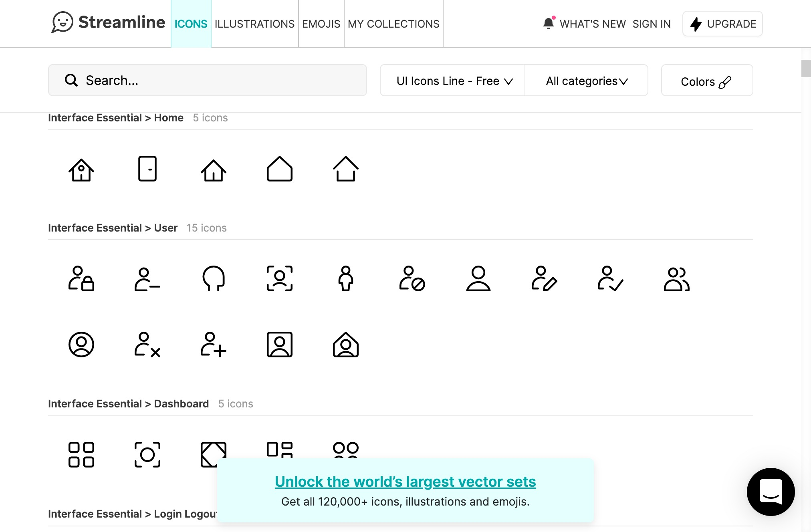Screen dimensions: 811x532
Task: Select the blocked user icon
Action: (x=412, y=278)
